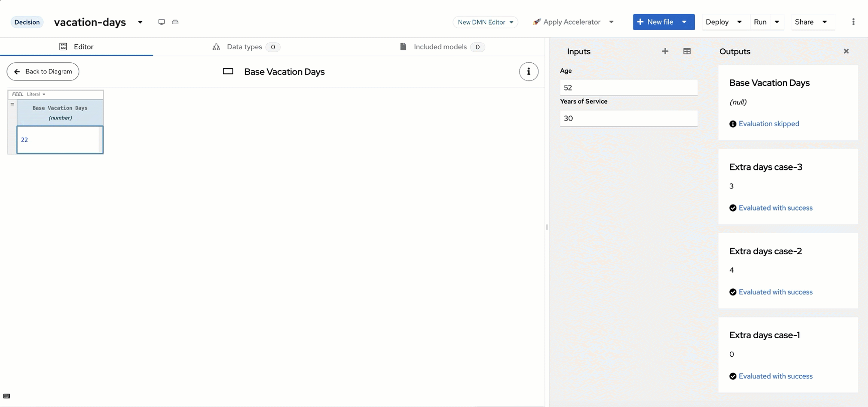This screenshot has height=407, width=868.
Task: Click the drive icon next to vacation-days
Action: tap(175, 22)
